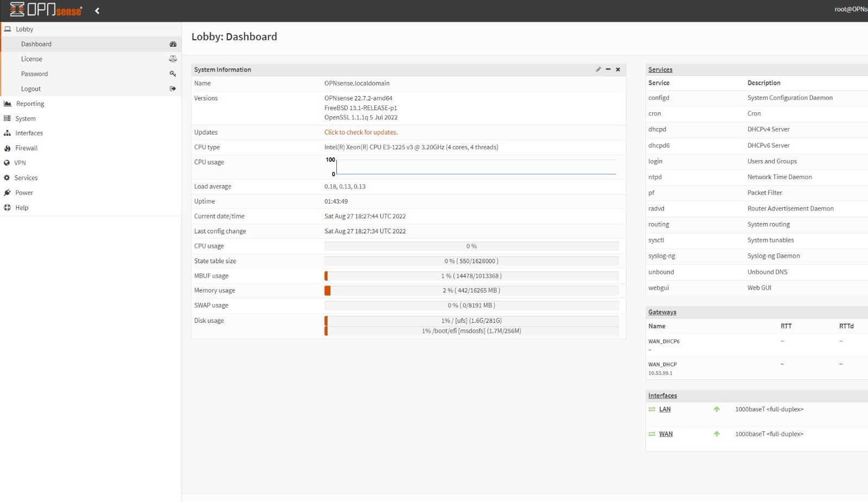Image resolution: width=868 pixels, height=502 pixels.
Task: Click 'Click to check for updates' link
Action: (x=361, y=132)
